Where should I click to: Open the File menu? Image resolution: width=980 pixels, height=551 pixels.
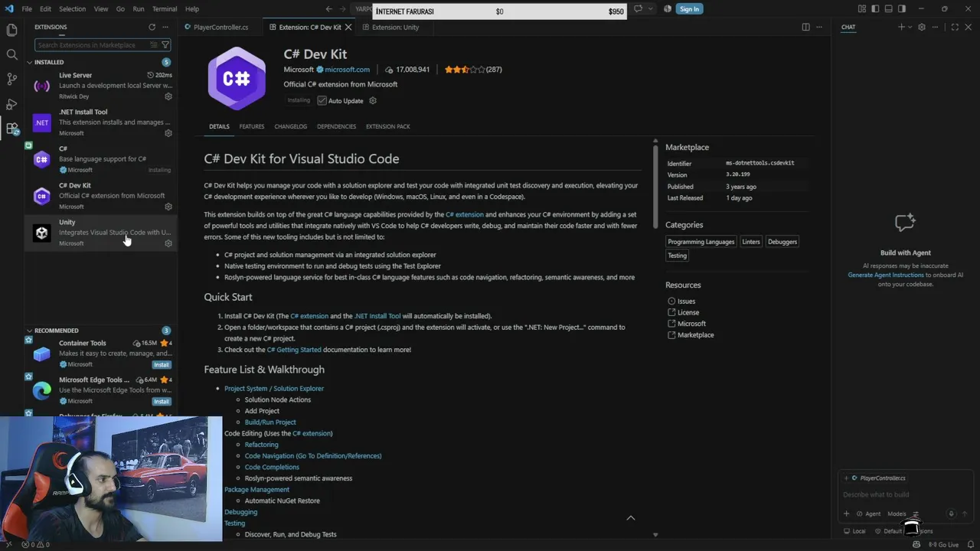pos(27,9)
